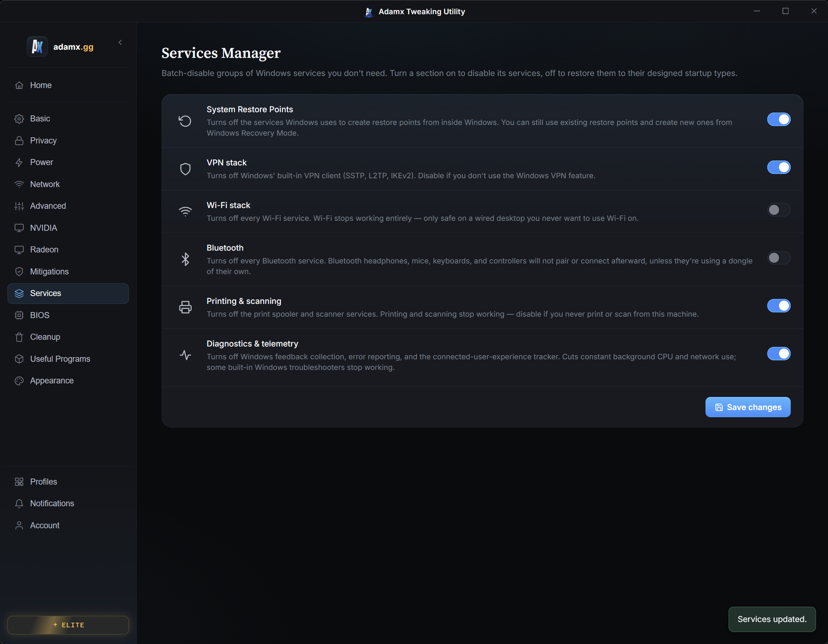Image resolution: width=828 pixels, height=644 pixels.
Task: Click the Appearance palette icon
Action: click(19, 381)
